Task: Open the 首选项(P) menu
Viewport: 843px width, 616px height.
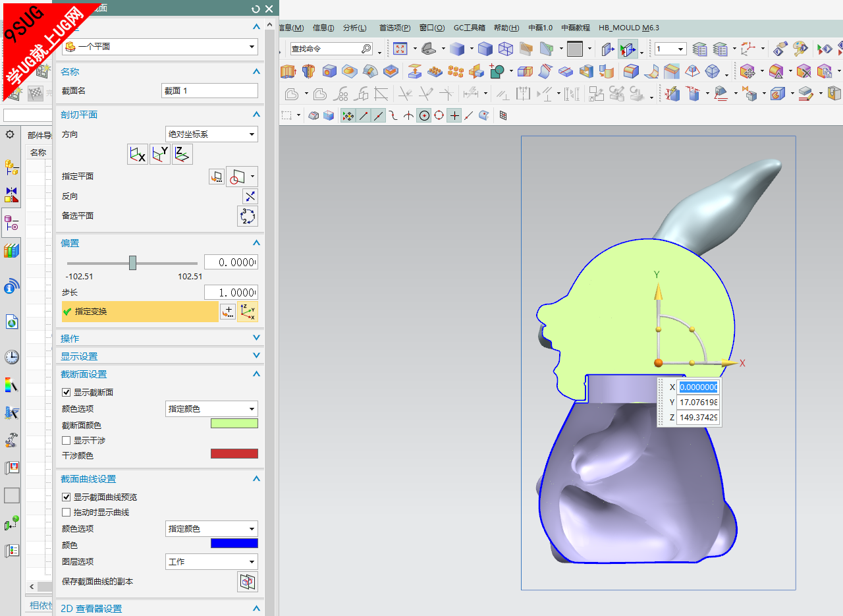Action: coord(394,28)
